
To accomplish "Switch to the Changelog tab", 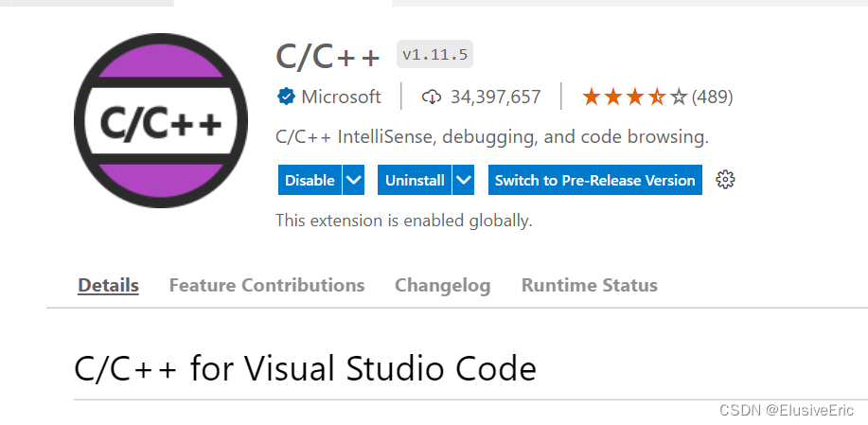I will [442, 285].
